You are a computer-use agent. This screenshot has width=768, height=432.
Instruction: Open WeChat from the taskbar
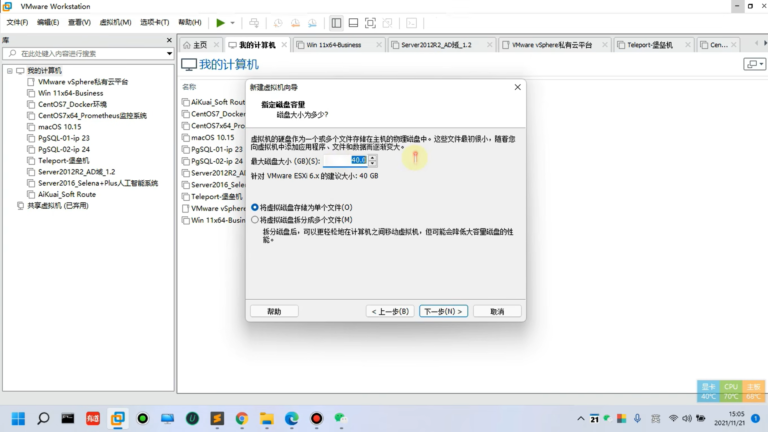point(341,419)
